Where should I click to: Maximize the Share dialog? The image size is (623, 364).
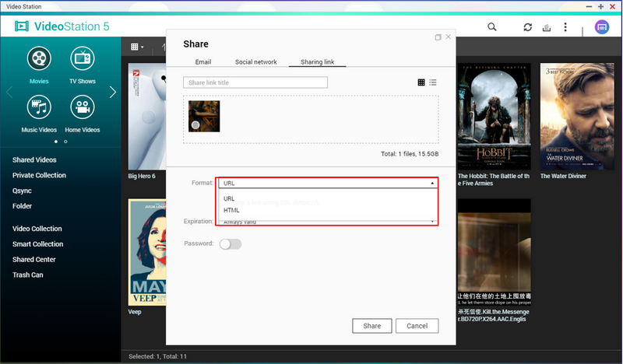pyautogui.click(x=438, y=37)
